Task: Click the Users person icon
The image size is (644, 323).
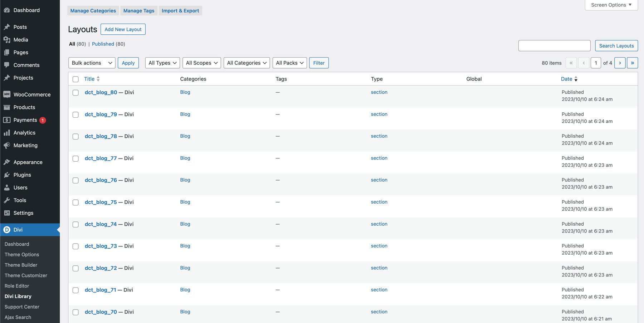Action: pyautogui.click(x=7, y=187)
